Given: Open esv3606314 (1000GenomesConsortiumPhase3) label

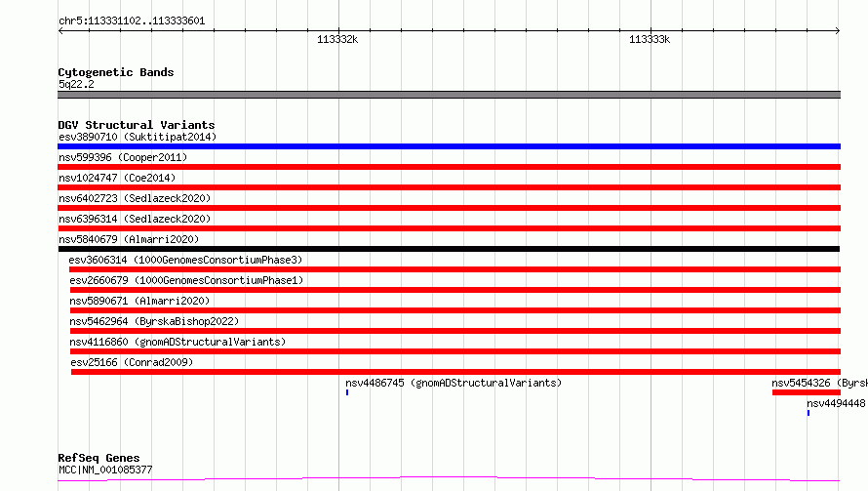Looking at the screenshot, I should point(185,260).
